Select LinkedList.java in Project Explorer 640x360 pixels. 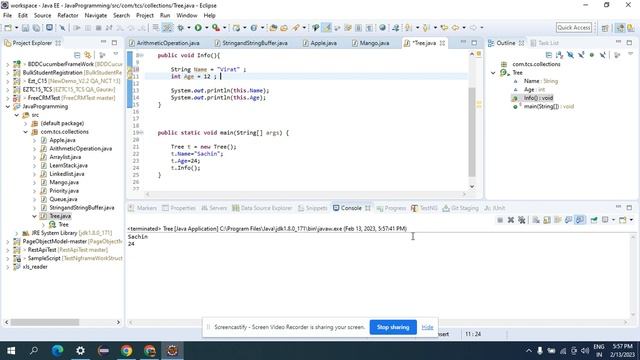[67, 174]
